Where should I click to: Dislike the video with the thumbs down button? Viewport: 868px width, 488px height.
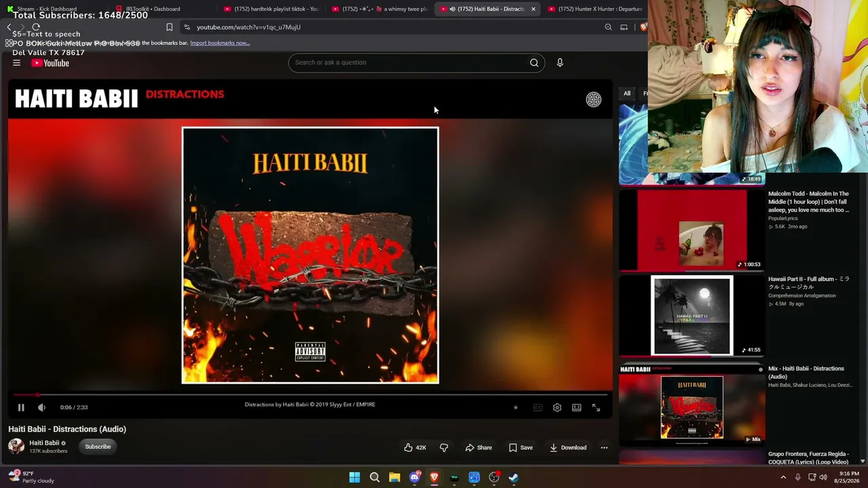(444, 447)
